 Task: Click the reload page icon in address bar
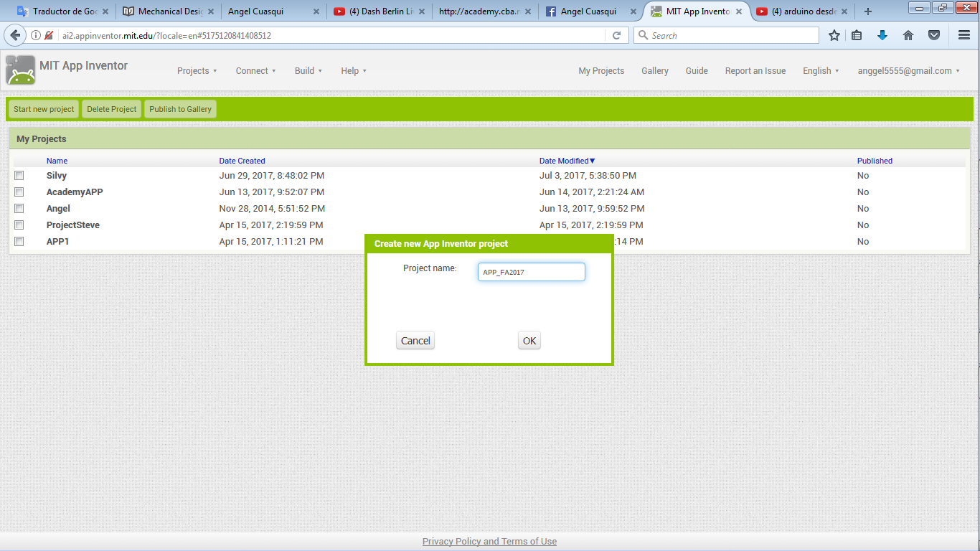[616, 35]
